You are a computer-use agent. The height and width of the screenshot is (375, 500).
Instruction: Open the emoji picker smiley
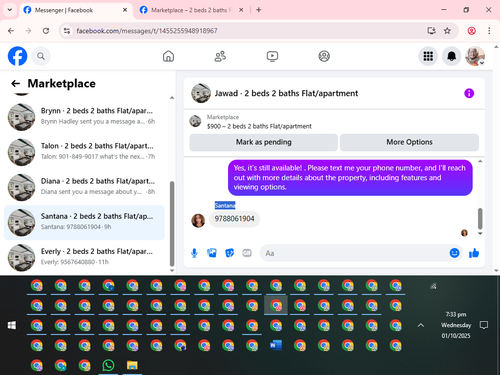pyautogui.click(x=454, y=253)
